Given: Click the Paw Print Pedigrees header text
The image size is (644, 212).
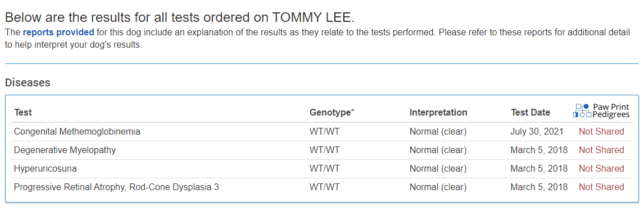Looking at the screenshot, I should pos(611,110).
